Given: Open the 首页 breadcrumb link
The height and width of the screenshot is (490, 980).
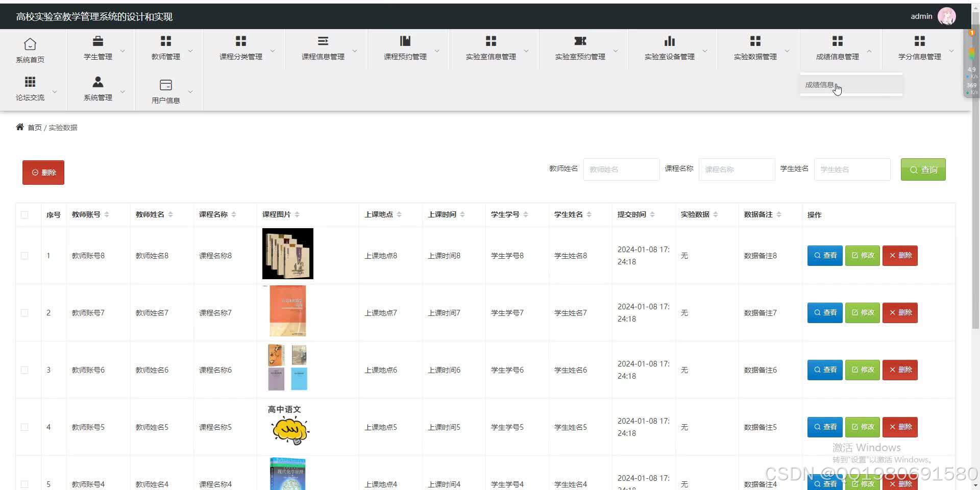Looking at the screenshot, I should tap(35, 127).
